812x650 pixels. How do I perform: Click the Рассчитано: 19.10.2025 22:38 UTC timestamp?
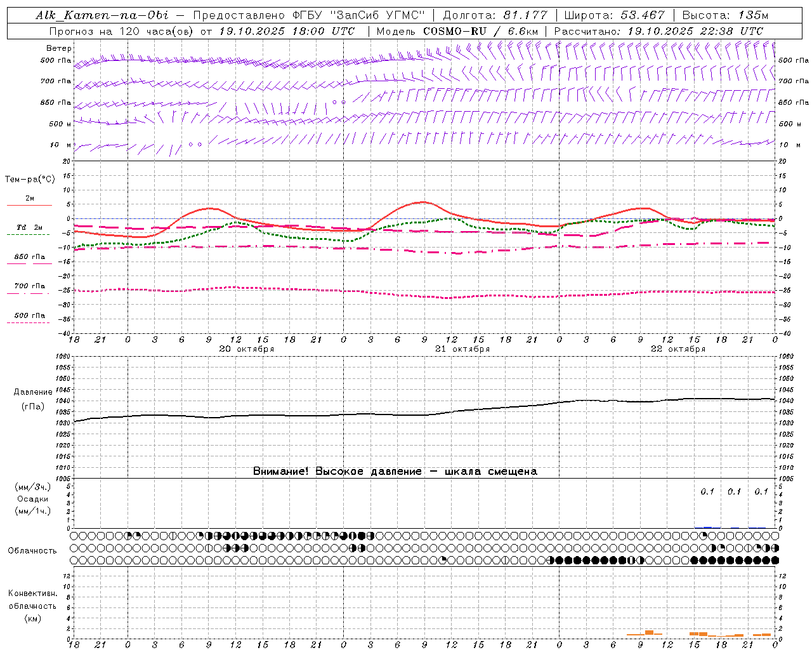point(658,31)
